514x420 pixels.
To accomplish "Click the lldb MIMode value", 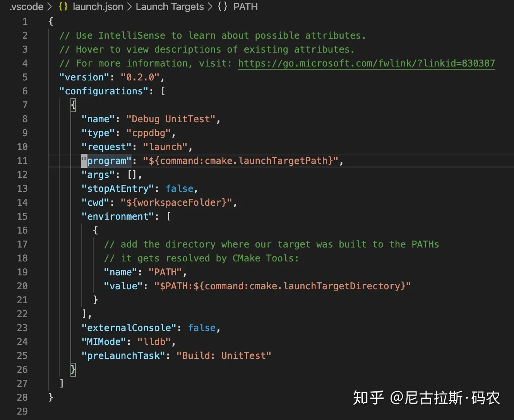I will pyautogui.click(x=154, y=341).
